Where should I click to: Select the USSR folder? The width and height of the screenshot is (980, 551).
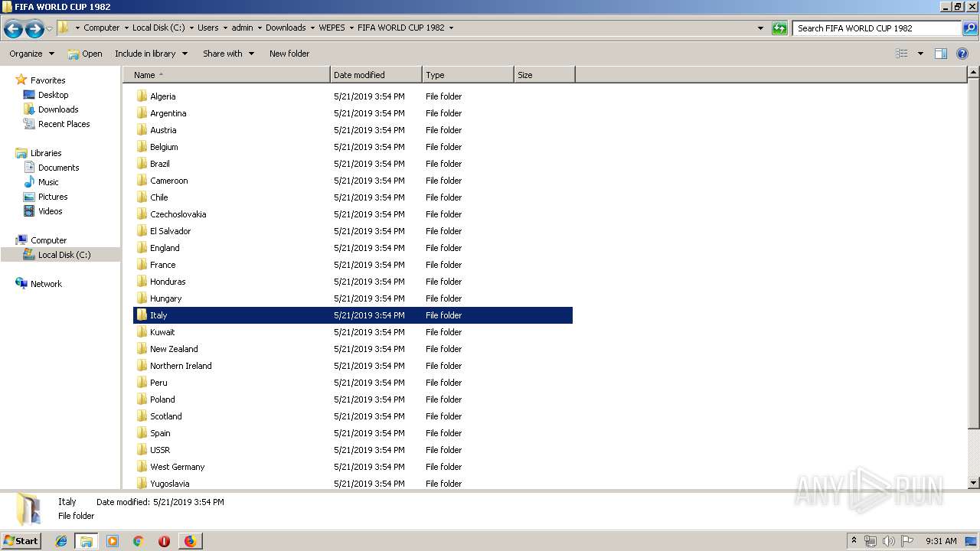[x=353, y=450]
